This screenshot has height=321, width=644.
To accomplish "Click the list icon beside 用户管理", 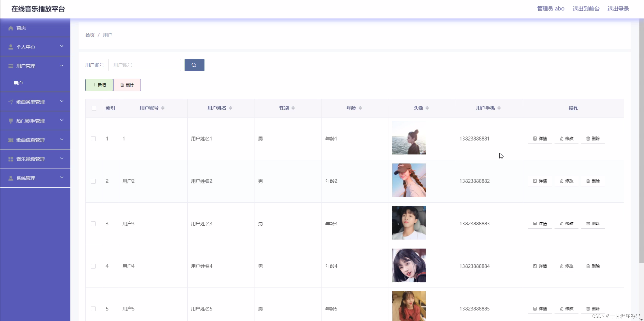I will click(10, 66).
